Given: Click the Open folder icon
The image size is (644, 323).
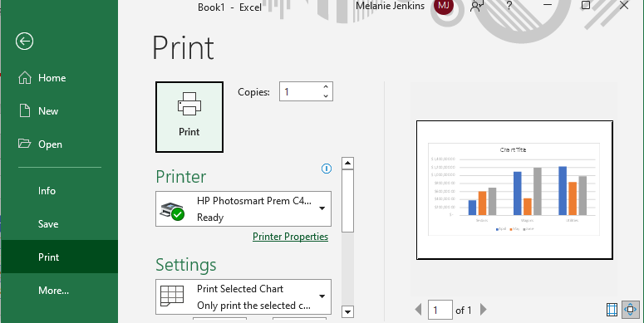Looking at the screenshot, I should pyautogui.click(x=25, y=144).
